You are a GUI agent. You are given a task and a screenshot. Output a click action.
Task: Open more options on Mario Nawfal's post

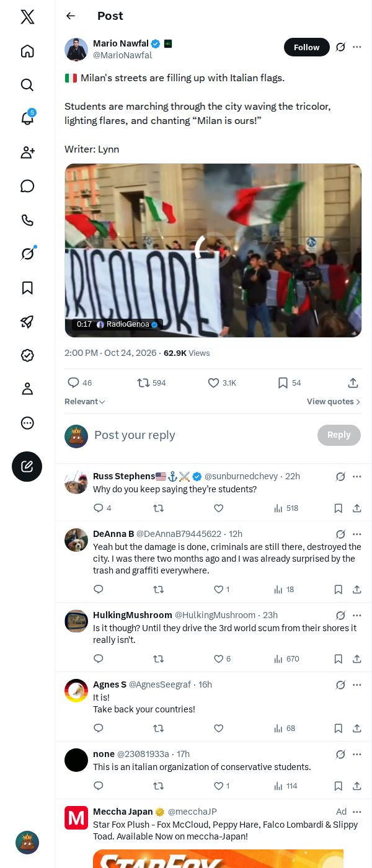(x=357, y=47)
